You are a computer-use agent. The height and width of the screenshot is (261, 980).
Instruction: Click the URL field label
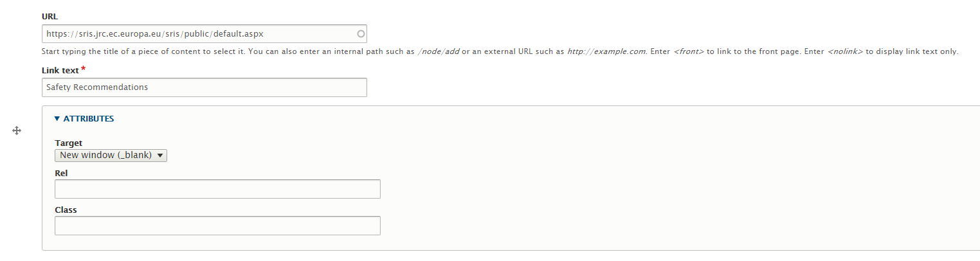click(x=50, y=16)
